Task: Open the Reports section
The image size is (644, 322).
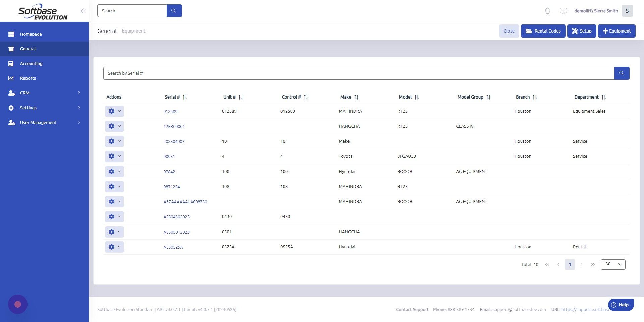Action: click(28, 78)
